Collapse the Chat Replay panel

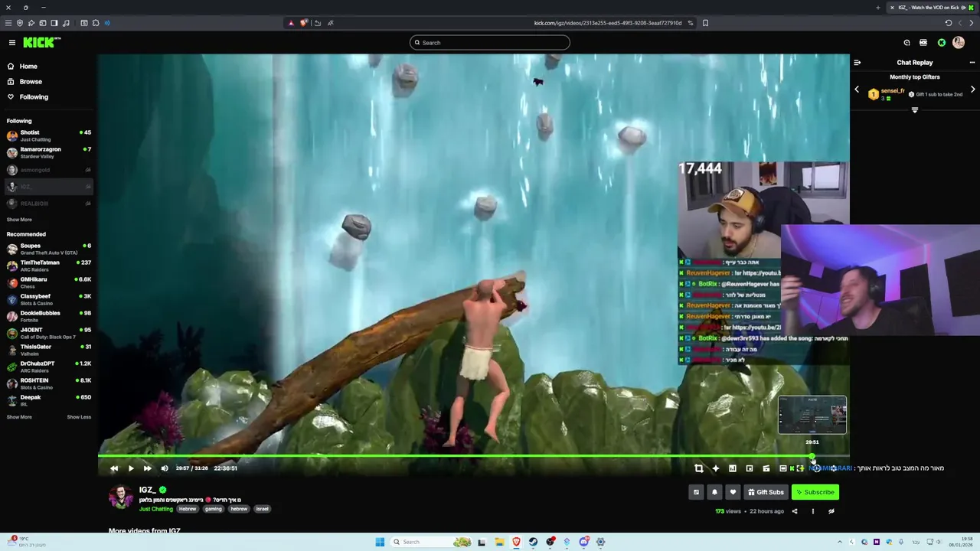click(x=857, y=63)
